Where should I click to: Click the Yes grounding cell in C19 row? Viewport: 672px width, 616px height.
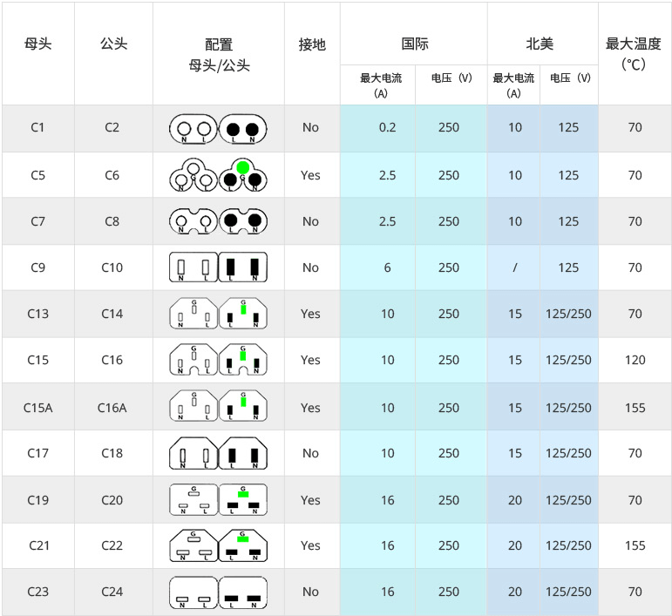(310, 500)
